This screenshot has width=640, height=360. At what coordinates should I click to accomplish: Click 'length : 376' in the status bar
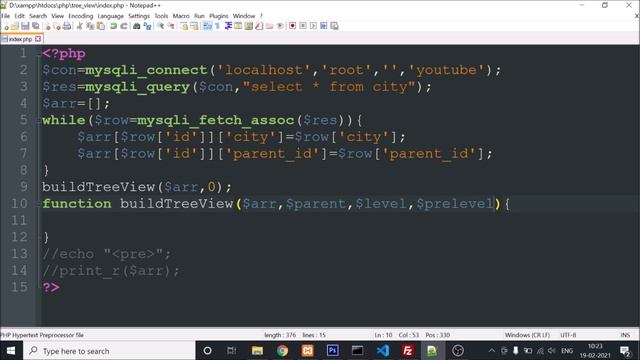[x=280, y=335]
